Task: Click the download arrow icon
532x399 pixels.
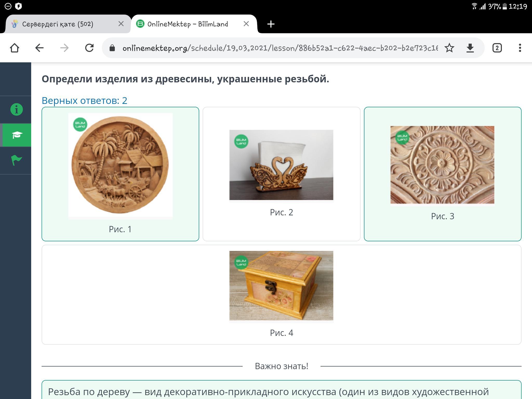Action: [x=470, y=48]
